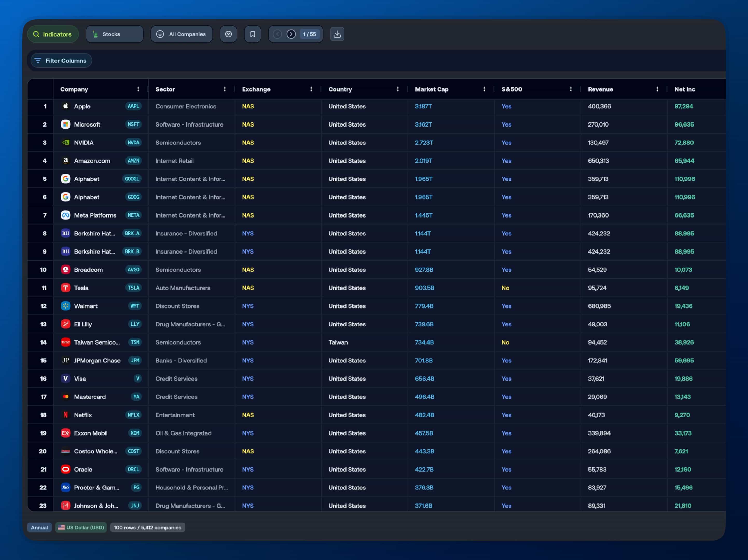Click the Exxon Mobil logo icon
748x560 pixels.
(66, 433)
